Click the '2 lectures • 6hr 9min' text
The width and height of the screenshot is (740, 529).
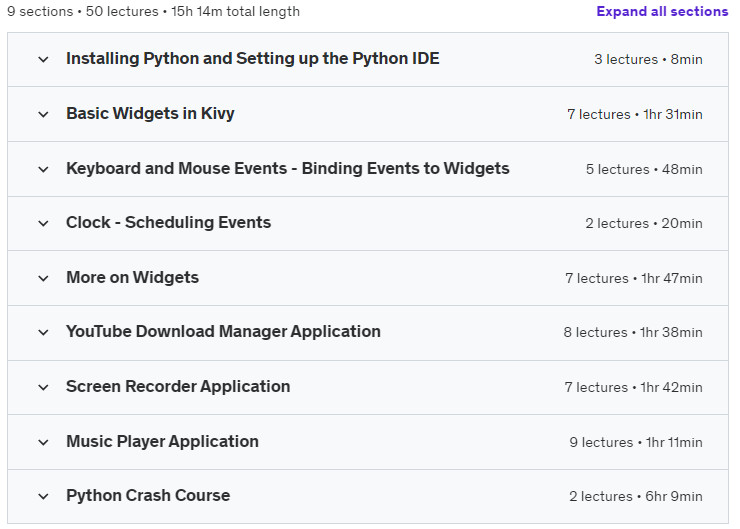(636, 496)
